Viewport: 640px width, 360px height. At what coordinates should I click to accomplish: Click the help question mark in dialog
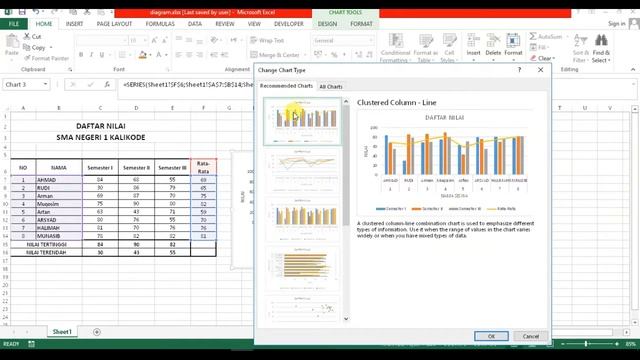point(519,70)
